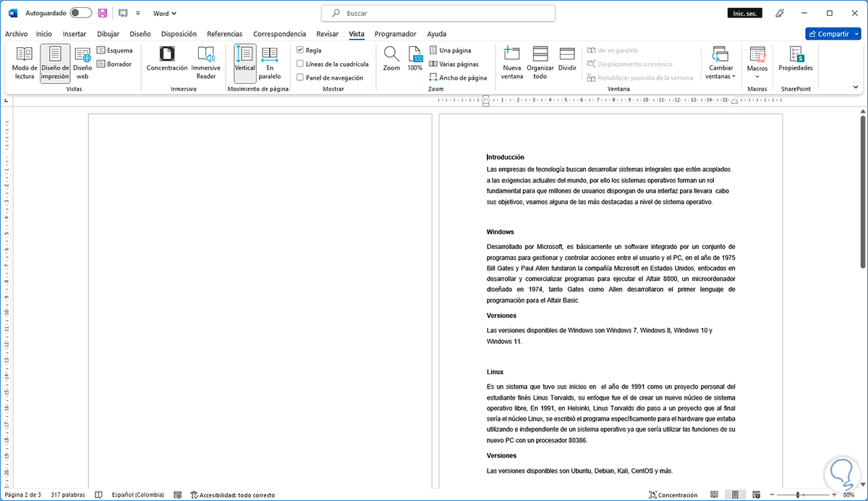Click the horizontal ruler indent marker
Viewport: 868px width, 501px height.
tap(486, 100)
